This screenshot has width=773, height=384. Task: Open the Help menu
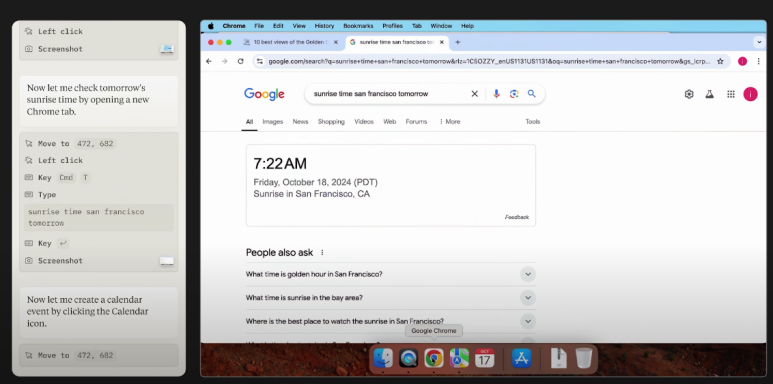(467, 26)
